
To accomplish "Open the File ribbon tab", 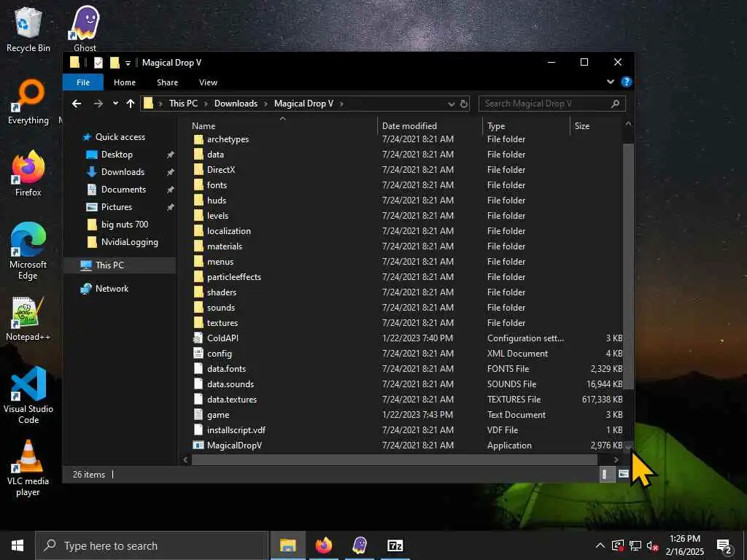I will pyautogui.click(x=83, y=82).
